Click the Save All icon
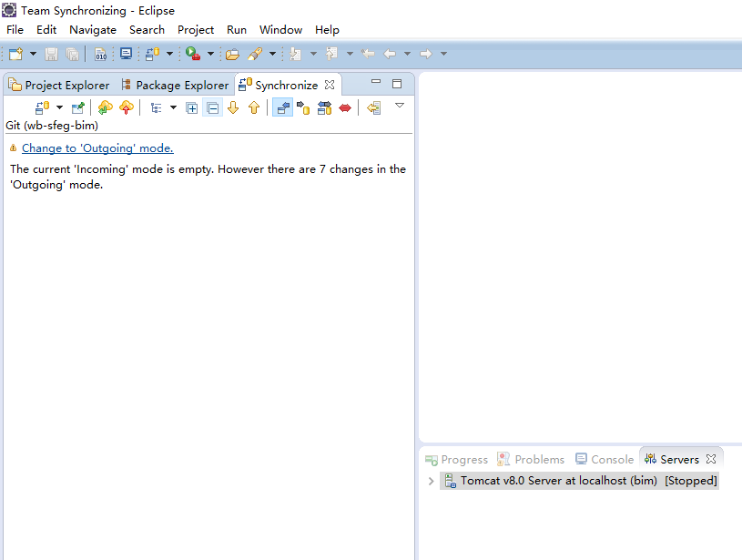 [x=73, y=54]
